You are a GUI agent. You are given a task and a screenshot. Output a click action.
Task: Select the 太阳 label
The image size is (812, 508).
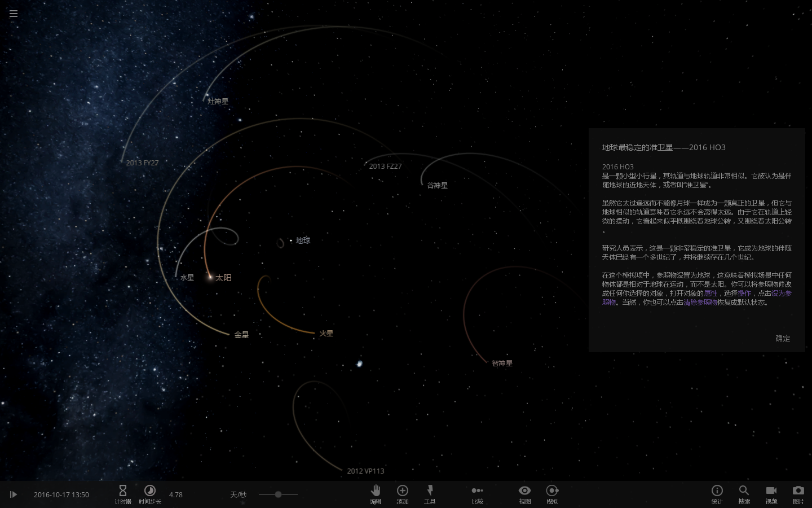click(224, 278)
